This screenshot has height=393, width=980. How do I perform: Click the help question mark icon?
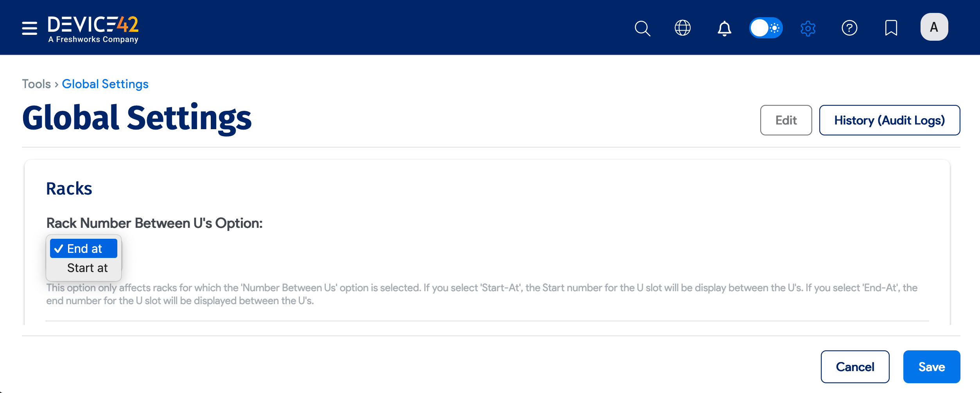[x=849, y=28]
